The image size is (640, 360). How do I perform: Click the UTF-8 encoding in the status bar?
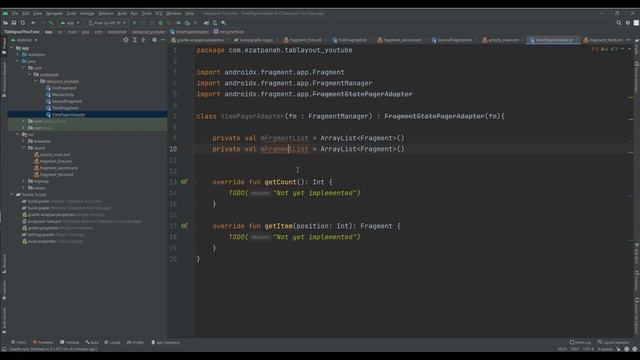588,349
